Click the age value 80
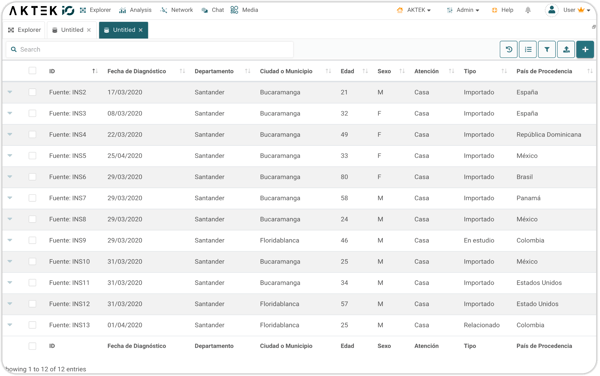 pos(344,177)
